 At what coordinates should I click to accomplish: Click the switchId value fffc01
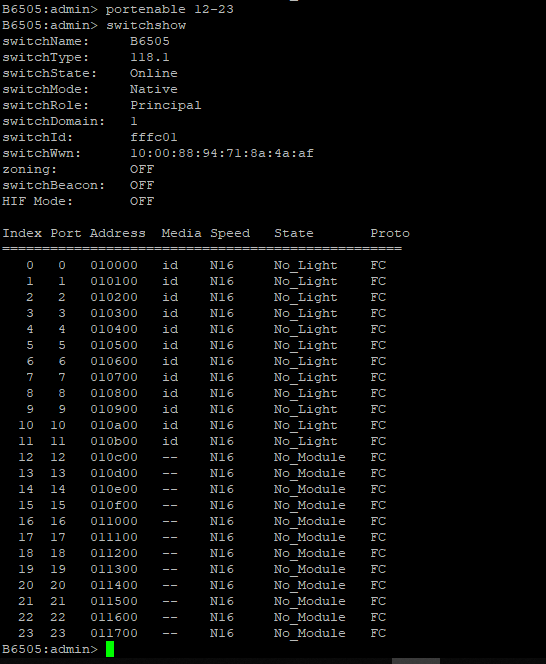(x=153, y=137)
